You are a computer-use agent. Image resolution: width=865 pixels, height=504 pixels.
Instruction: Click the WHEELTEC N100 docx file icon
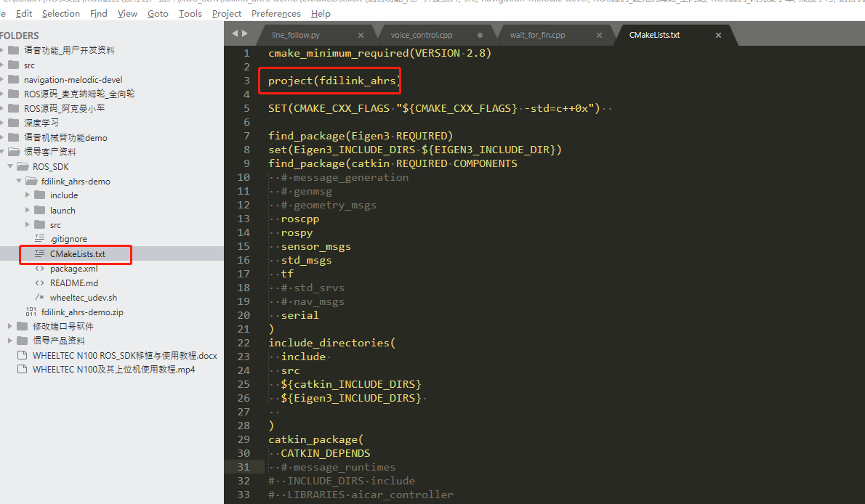pos(23,355)
